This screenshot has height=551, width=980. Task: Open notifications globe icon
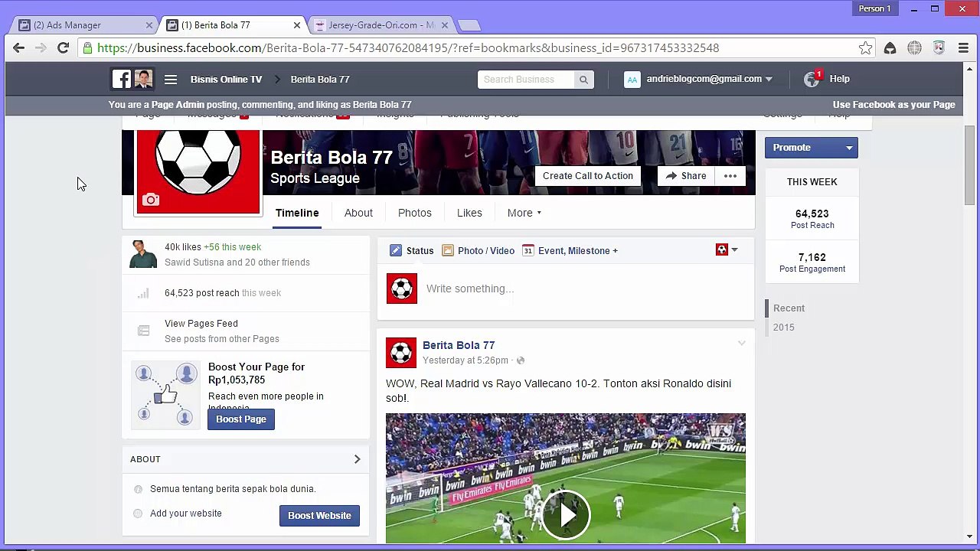pyautogui.click(x=812, y=79)
